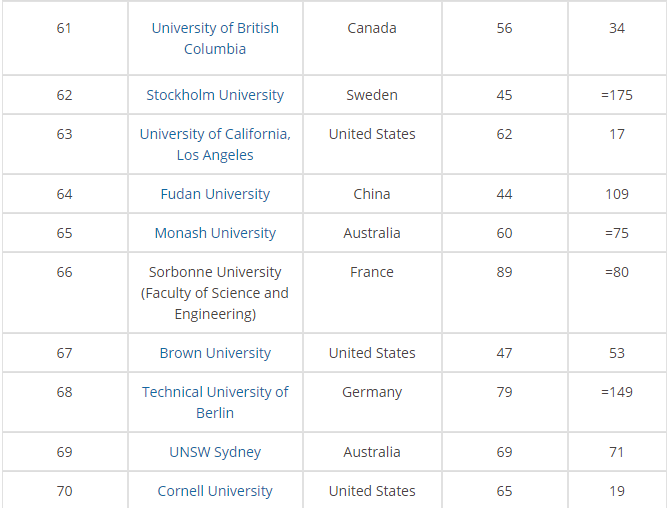This screenshot has height=508, width=669.
Task: Open University of California, Los Angeles link
Action: click(x=215, y=144)
